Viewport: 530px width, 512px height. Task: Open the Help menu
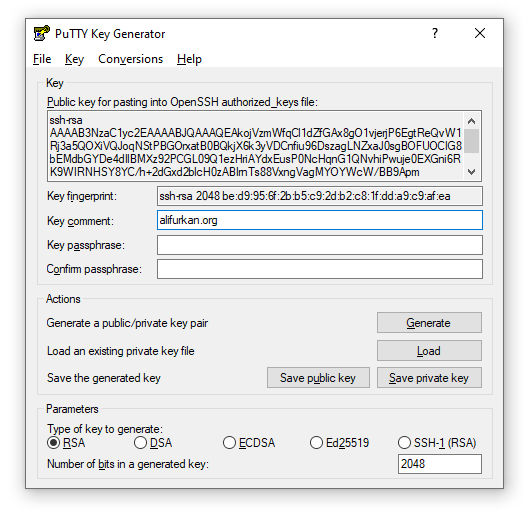(189, 59)
